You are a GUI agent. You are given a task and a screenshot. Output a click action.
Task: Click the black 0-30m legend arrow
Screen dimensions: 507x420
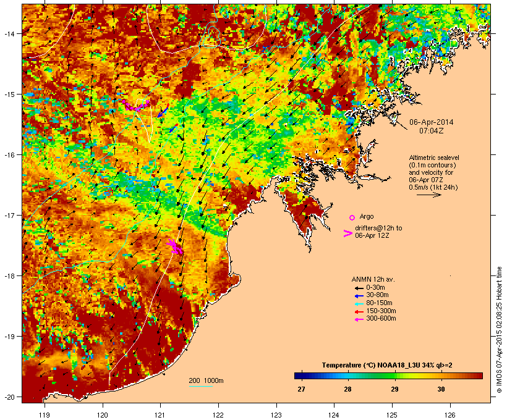point(359,288)
